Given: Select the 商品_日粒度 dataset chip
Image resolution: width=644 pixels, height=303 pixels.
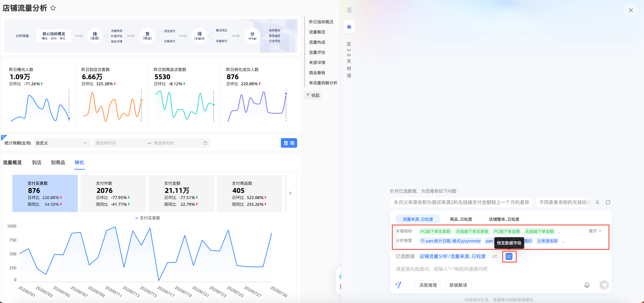Looking at the screenshot, I should click(461, 219).
